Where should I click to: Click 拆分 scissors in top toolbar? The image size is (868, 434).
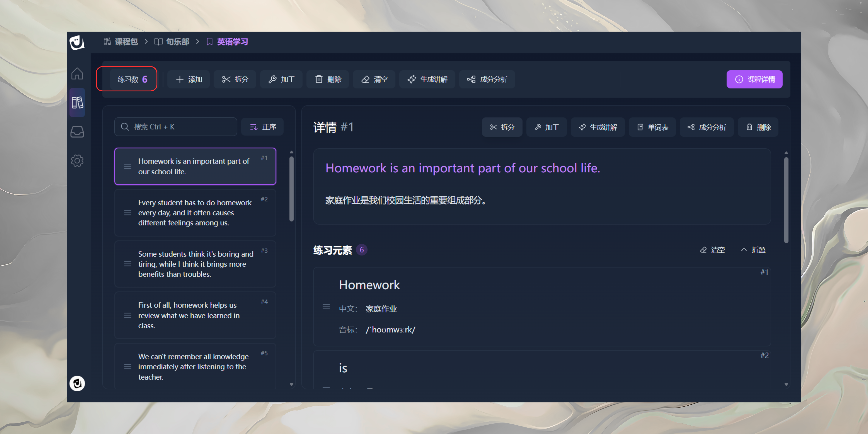coord(235,80)
